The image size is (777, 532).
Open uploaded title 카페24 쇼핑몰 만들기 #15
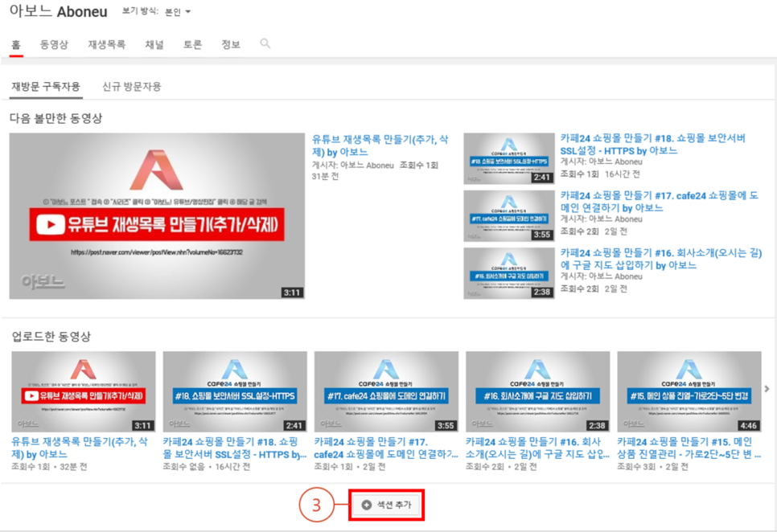pos(689,448)
